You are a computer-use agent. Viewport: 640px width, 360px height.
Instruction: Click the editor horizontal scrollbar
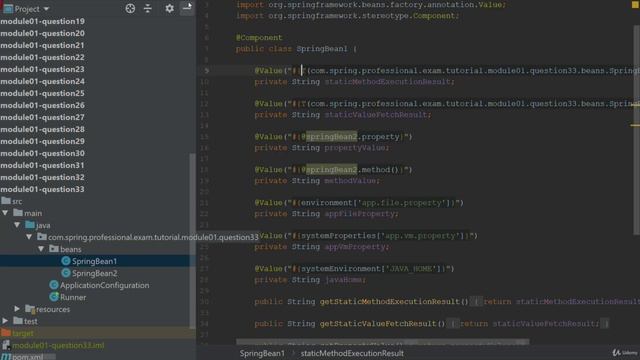pyautogui.click(x=382, y=342)
